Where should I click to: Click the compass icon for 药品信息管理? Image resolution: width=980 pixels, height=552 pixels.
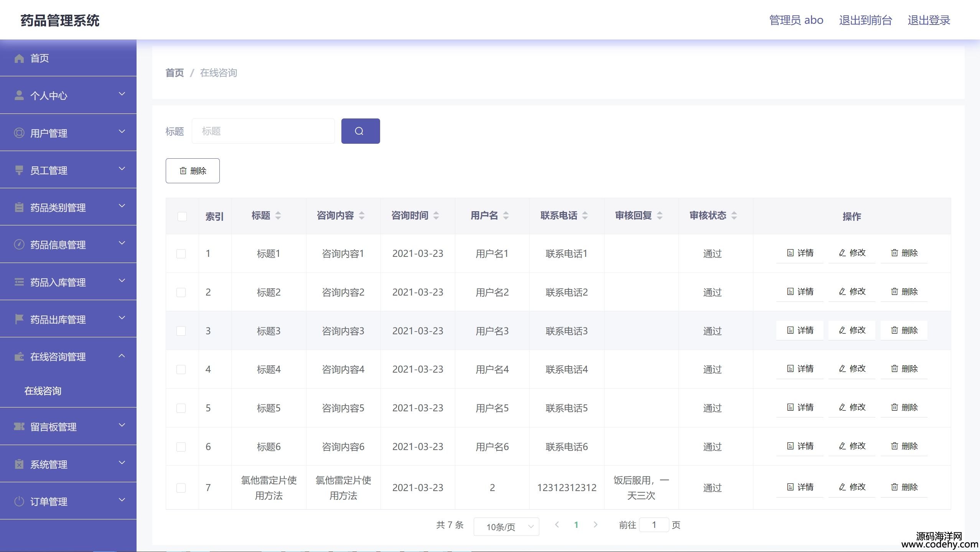pyautogui.click(x=19, y=245)
